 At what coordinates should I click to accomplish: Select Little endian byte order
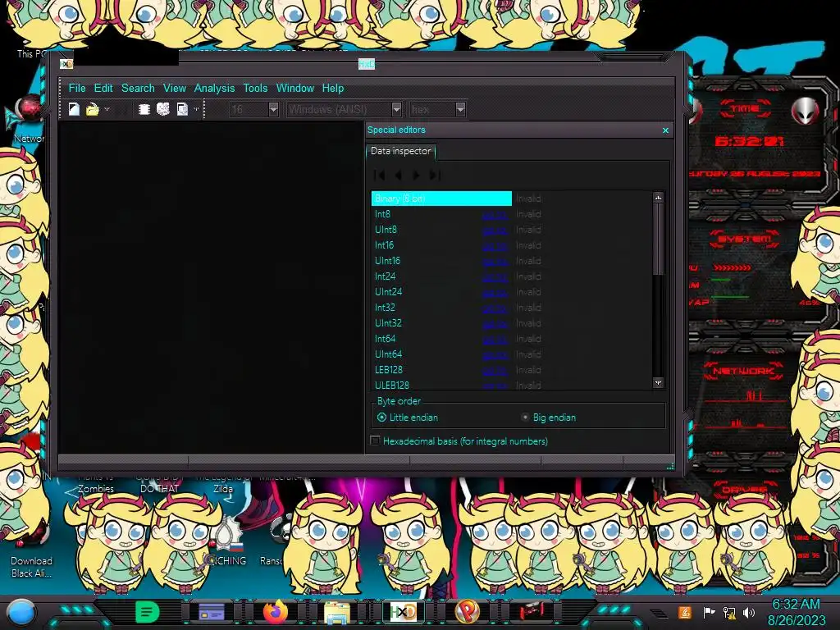coord(408,418)
